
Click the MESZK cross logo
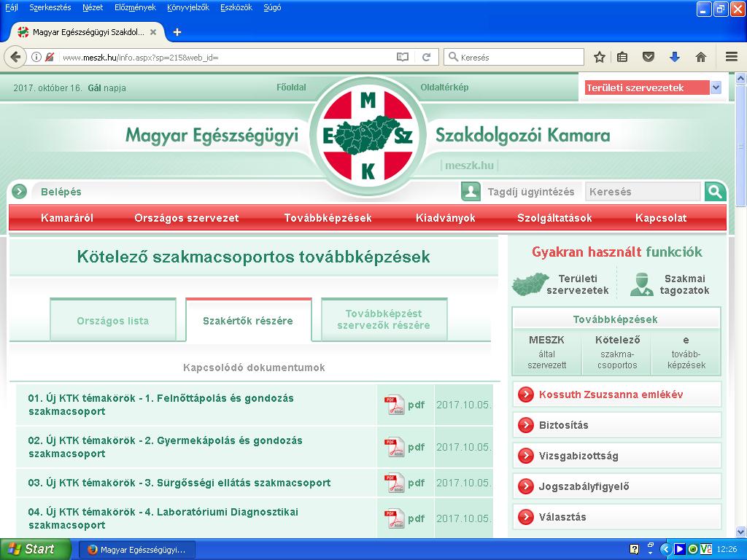[368, 136]
